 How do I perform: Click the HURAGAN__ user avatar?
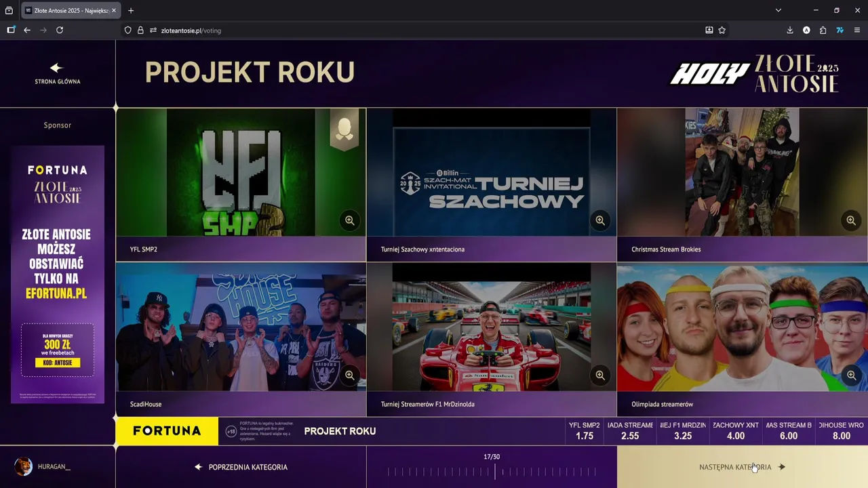pos(23,466)
